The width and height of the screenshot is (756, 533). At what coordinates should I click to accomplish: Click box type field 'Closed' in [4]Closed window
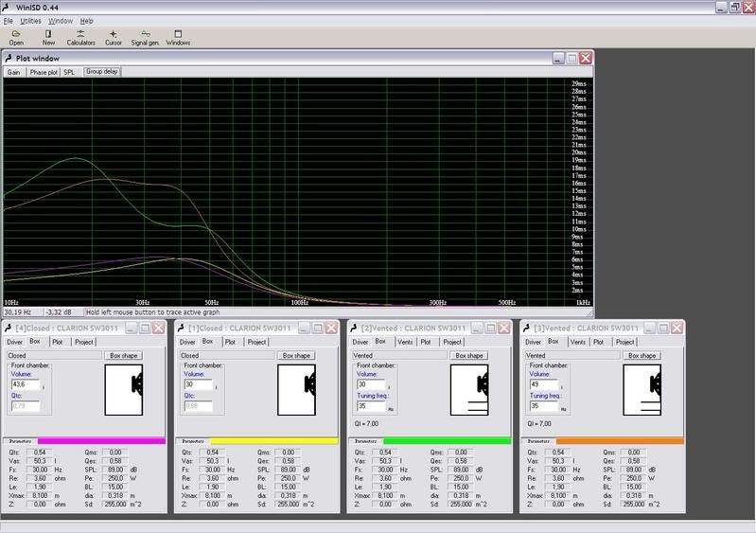[54, 356]
